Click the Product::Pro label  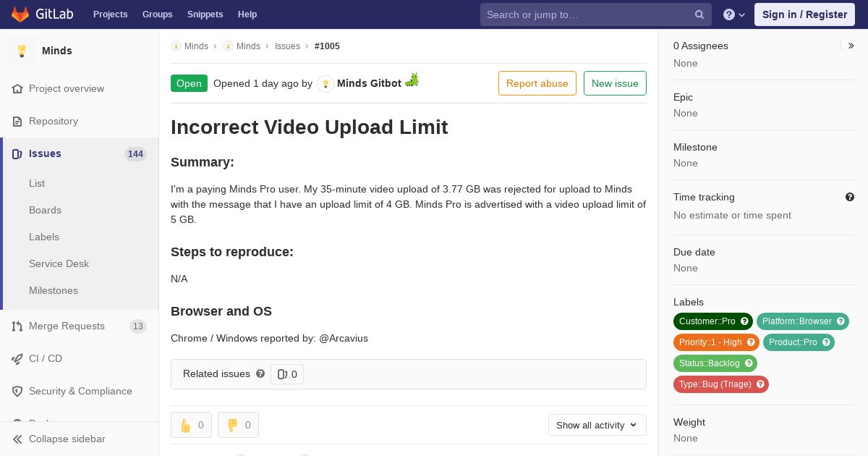pyautogui.click(x=792, y=342)
